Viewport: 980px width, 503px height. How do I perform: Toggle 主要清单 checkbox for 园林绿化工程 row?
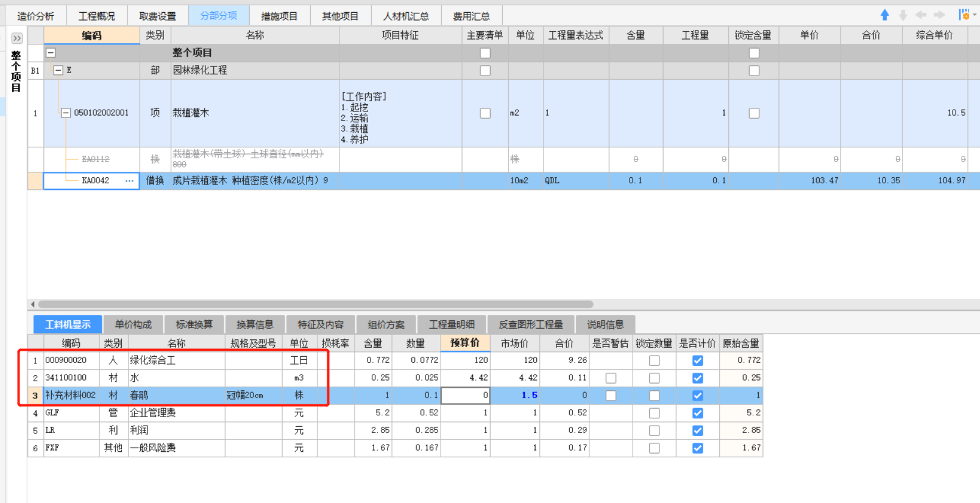[x=485, y=71]
